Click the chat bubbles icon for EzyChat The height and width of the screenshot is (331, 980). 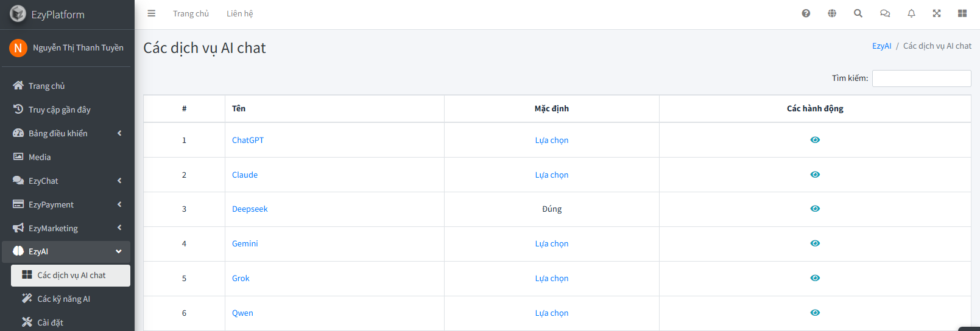coord(18,181)
